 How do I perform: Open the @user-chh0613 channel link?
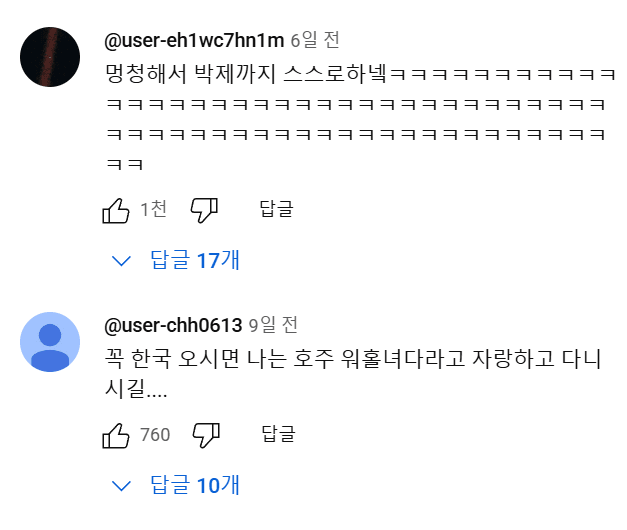click(173, 325)
